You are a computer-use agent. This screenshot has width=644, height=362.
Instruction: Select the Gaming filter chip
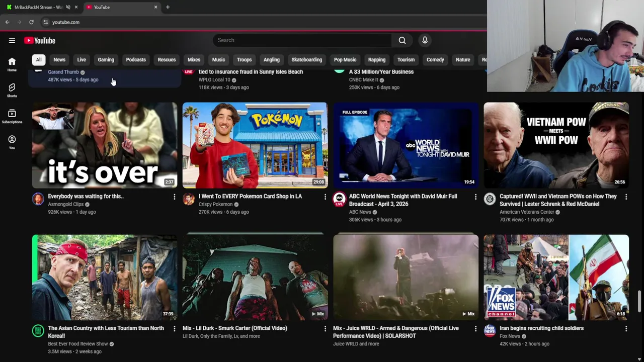(106, 60)
